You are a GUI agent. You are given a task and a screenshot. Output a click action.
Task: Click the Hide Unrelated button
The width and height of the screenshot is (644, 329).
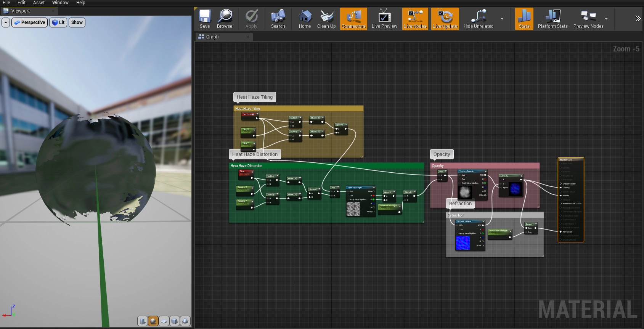pos(478,19)
